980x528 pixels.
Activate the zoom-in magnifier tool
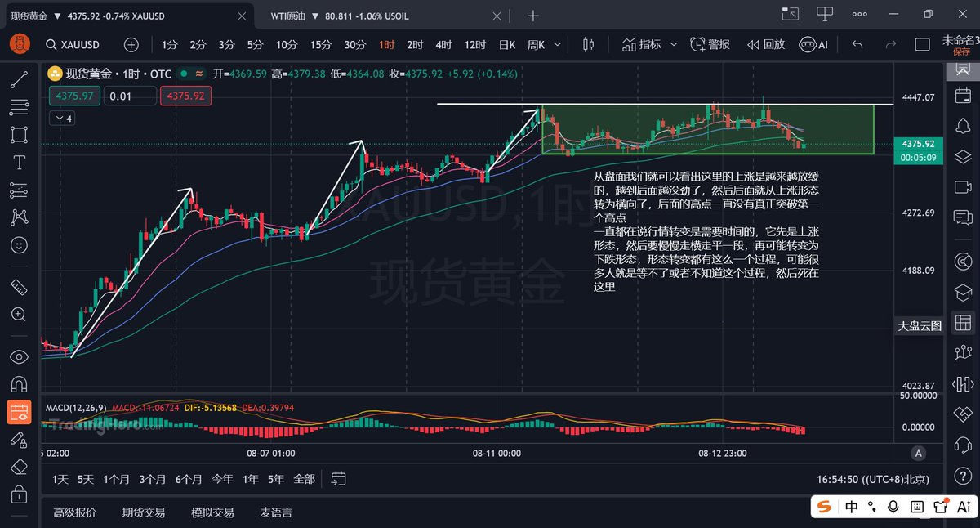click(19, 315)
